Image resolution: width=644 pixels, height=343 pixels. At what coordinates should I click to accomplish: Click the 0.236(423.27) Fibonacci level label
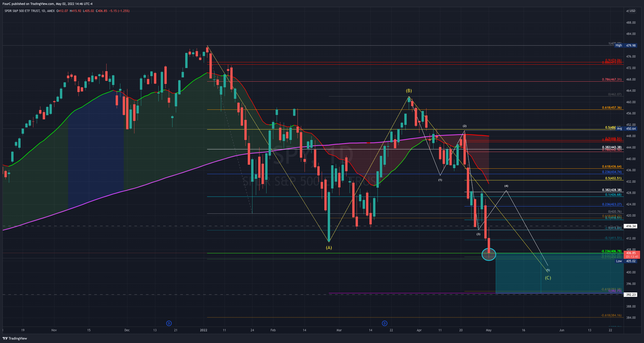click(612, 204)
